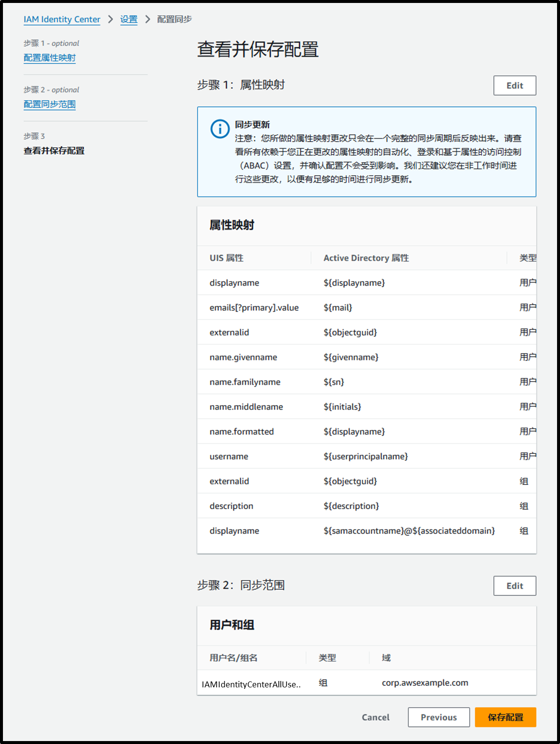This screenshot has width=560, height=744.
Task: Click the "查看并保存配置" page title
Action: click(258, 49)
